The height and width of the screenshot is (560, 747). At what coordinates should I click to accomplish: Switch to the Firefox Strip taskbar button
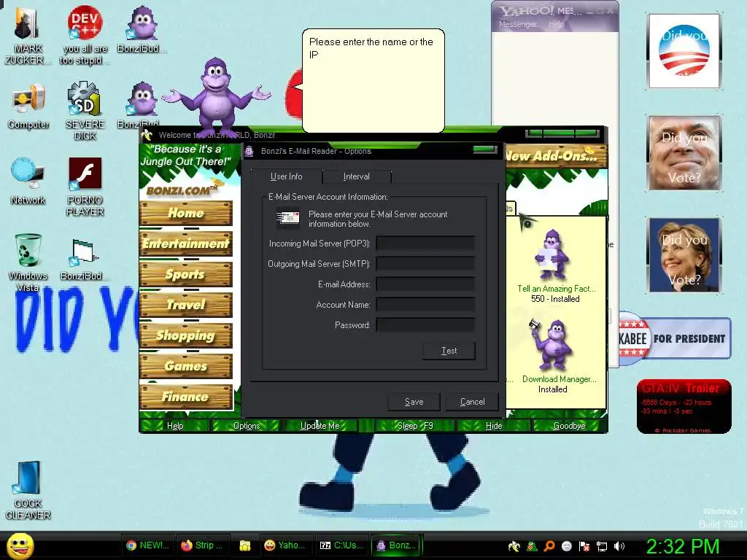point(202,545)
